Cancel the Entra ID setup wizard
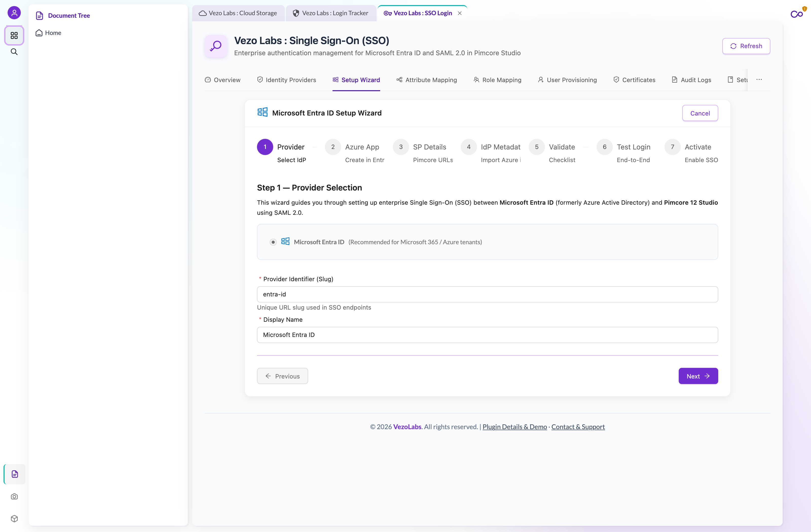Image resolution: width=811 pixels, height=532 pixels. point(700,113)
